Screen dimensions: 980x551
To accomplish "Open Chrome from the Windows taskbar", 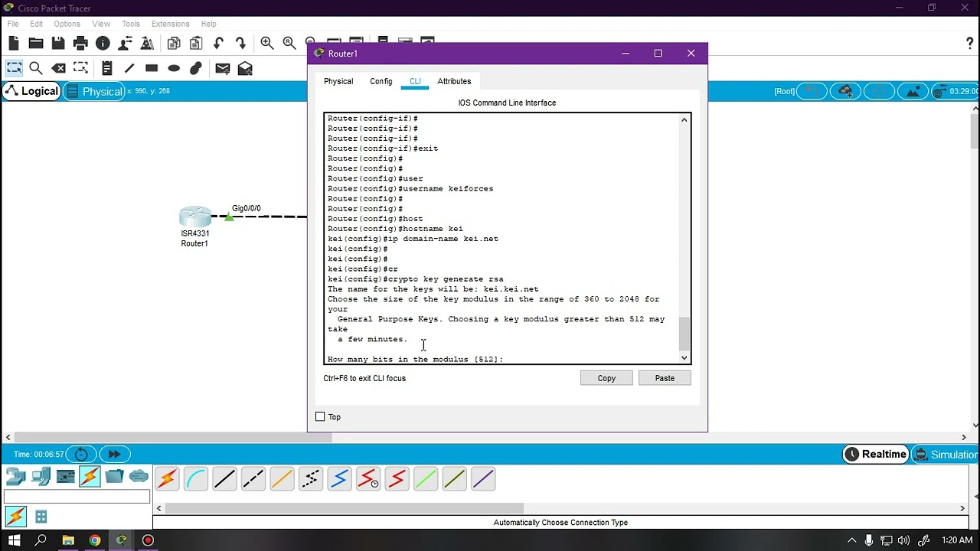I will click(95, 540).
